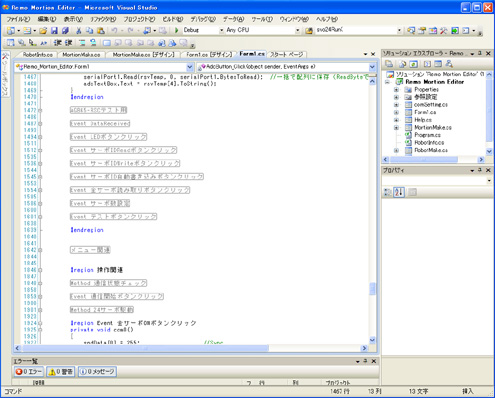Open the Object Browser toolbar icon

pos(433,31)
